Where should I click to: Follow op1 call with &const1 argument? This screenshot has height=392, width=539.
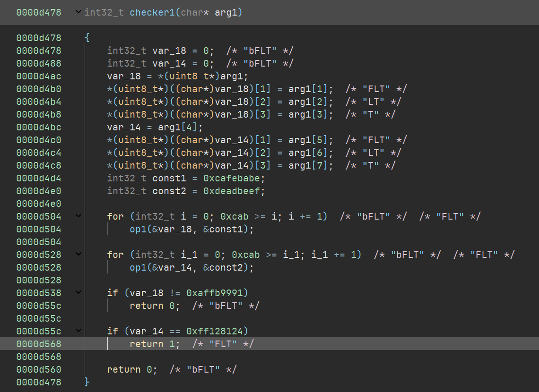pyautogui.click(x=139, y=229)
